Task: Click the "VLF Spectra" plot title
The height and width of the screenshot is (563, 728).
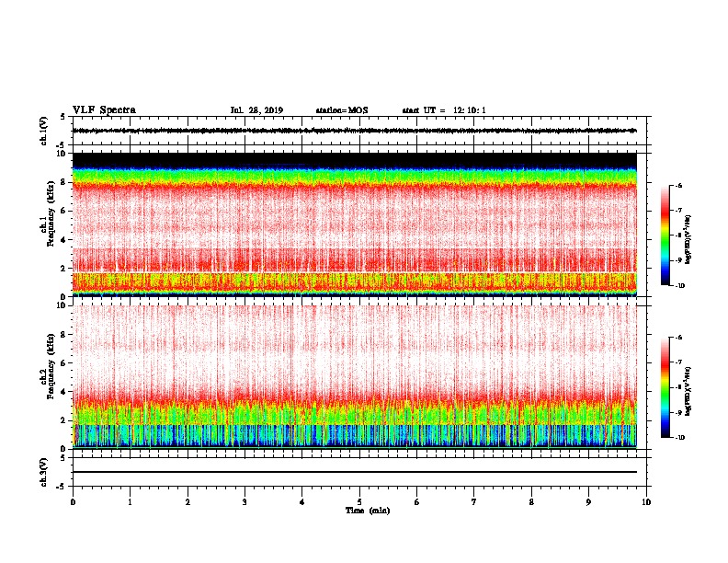Action: tap(104, 110)
